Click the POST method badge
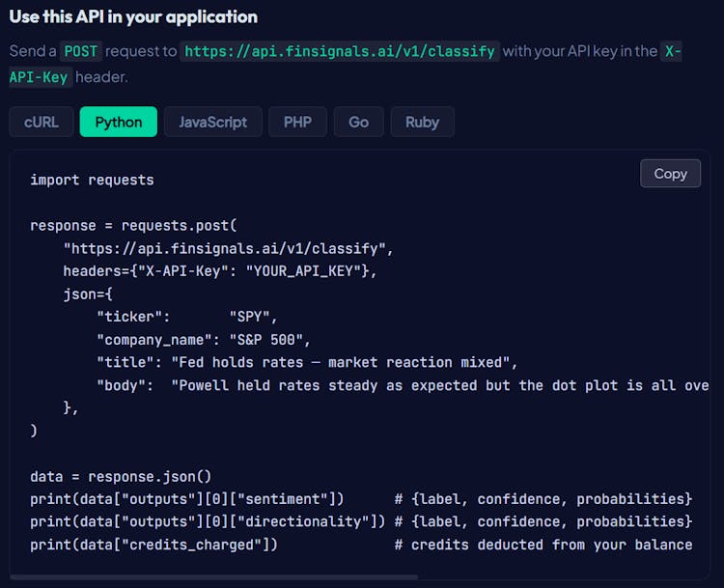The height and width of the screenshot is (588, 724). pyautogui.click(x=80, y=51)
